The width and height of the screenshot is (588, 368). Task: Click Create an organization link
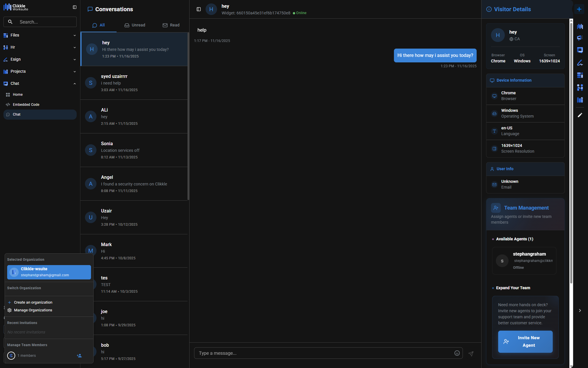pyautogui.click(x=33, y=302)
